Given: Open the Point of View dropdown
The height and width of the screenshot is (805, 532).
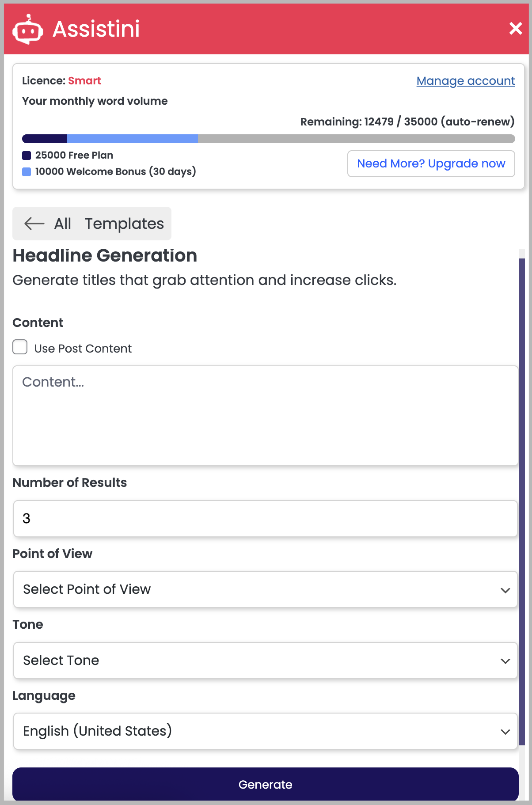Looking at the screenshot, I should tap(265, 589).
